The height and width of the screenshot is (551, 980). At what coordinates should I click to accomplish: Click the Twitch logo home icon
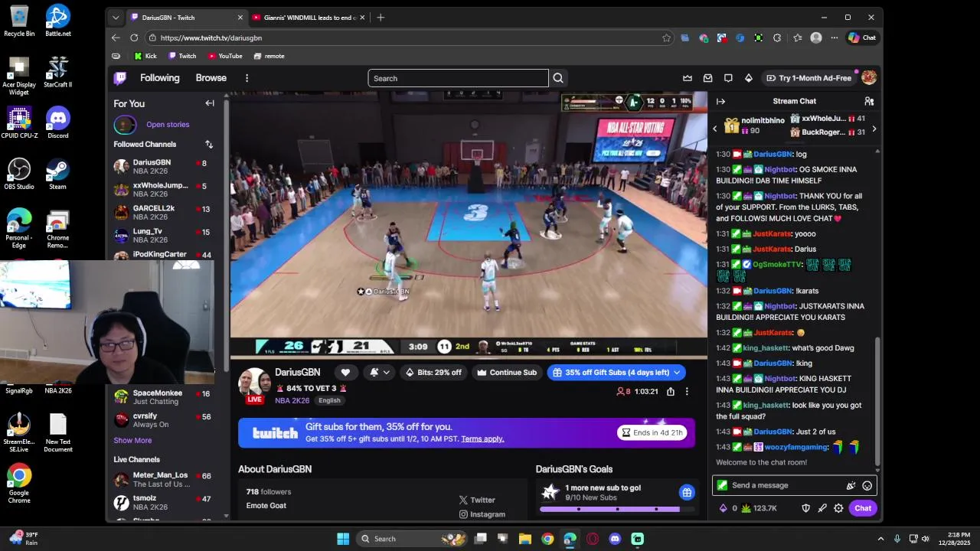click(x=120, y=78)
